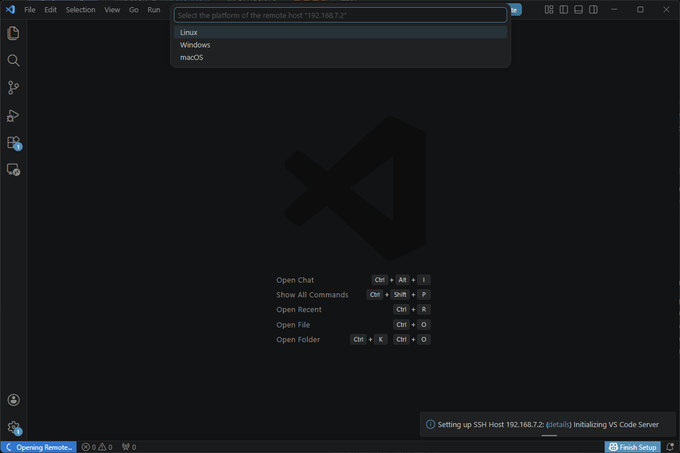Click the Open Folder text
Image resolution: width=680 pixels, height=453 pixels.
tap(298, 339)
